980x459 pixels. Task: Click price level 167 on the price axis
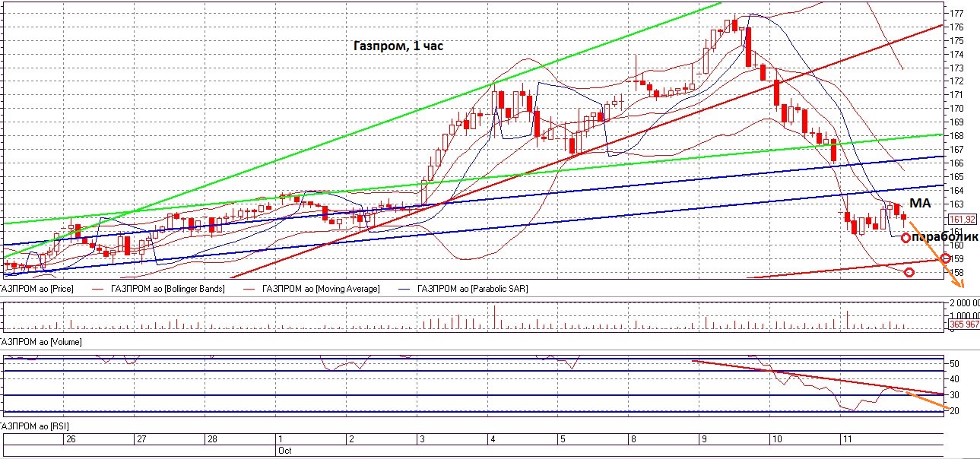point(957,150)
